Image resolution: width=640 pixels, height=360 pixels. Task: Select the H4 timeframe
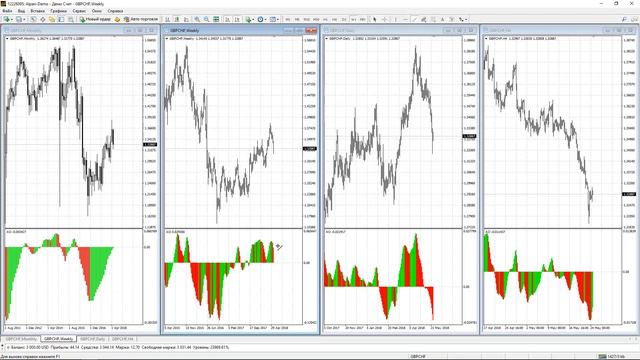[x=335, y=19]
